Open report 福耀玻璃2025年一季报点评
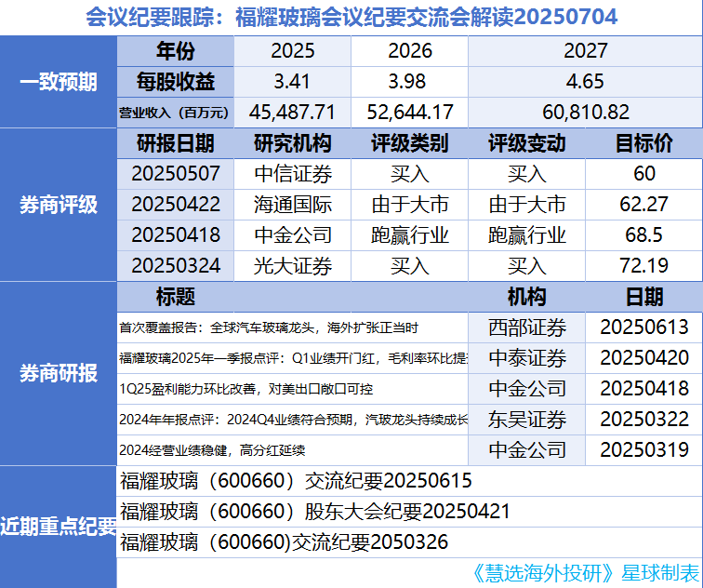 (293, 358)
